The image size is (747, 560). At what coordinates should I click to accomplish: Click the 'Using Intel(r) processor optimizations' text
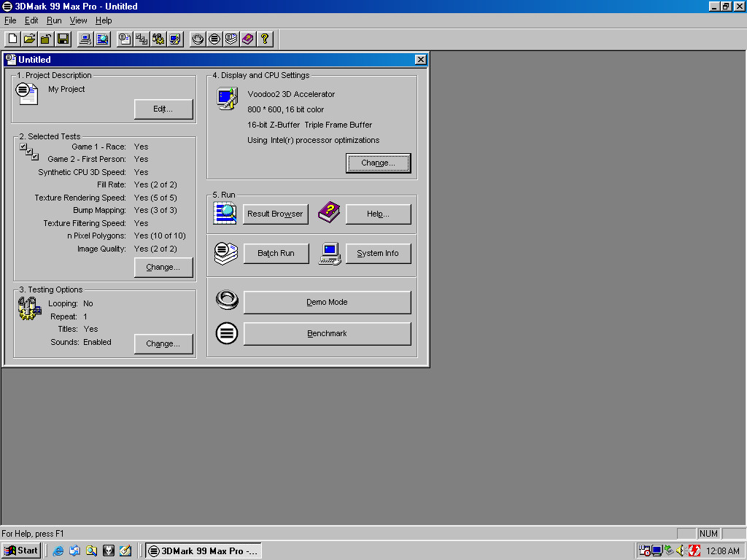coord(314,140)
